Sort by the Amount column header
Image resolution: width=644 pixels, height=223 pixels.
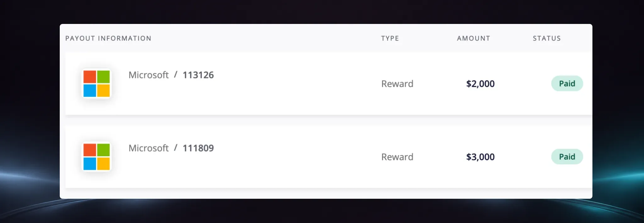[x=473, y=38]
